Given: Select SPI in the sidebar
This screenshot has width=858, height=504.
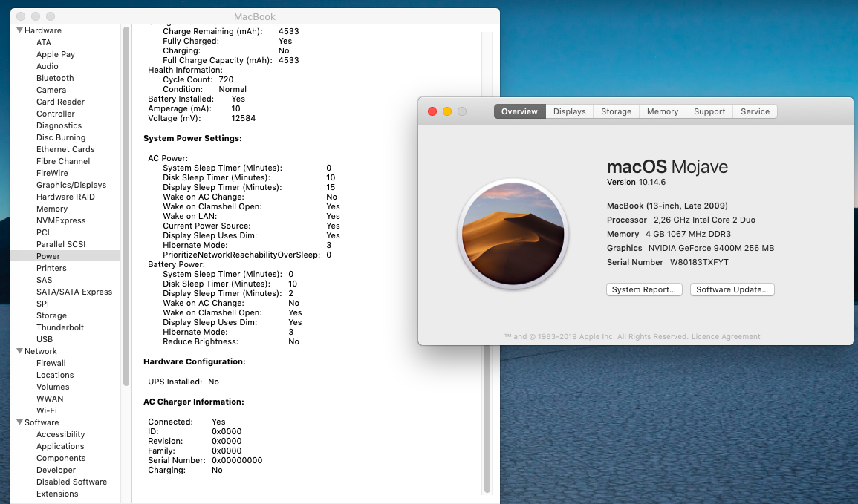Looking at the screenshot, I should 42,304.
